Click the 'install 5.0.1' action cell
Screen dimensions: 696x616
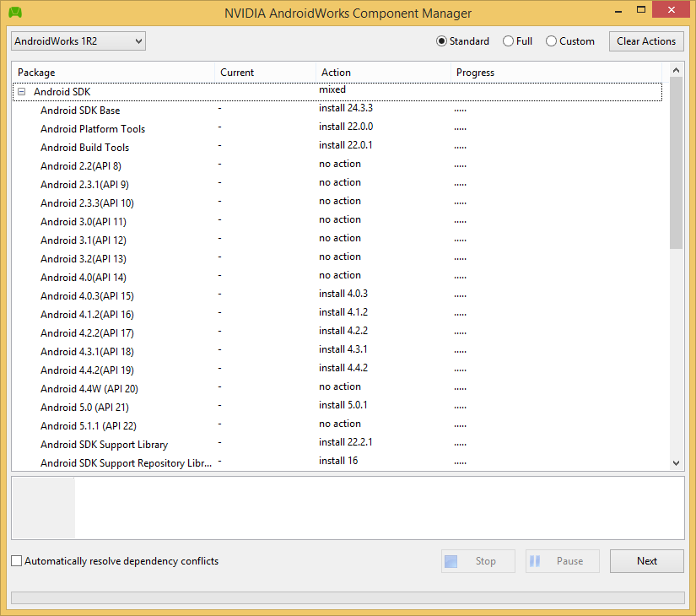343,405
